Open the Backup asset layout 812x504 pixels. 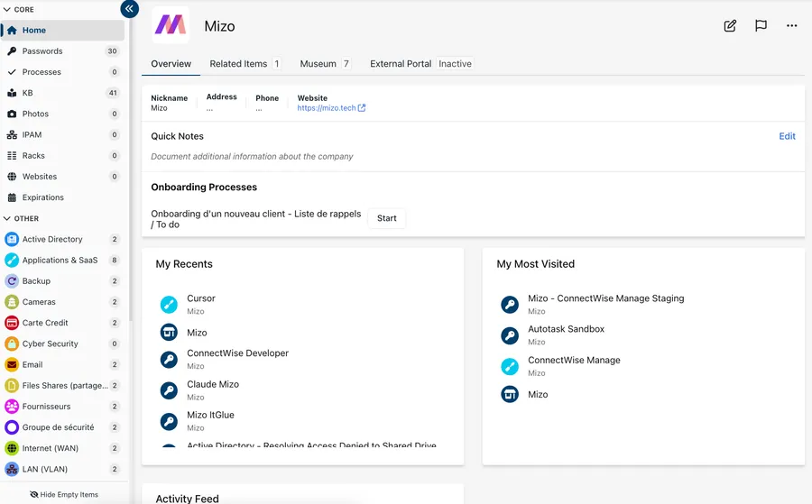tap(62, 281)
